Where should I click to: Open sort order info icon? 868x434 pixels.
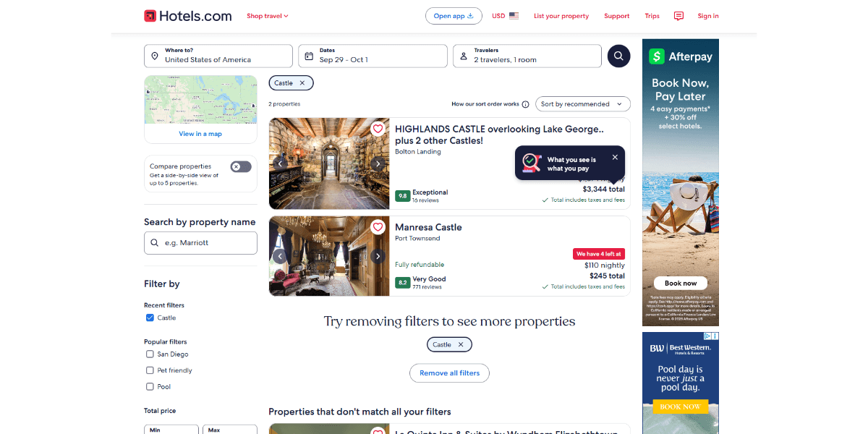click(525, 104)
